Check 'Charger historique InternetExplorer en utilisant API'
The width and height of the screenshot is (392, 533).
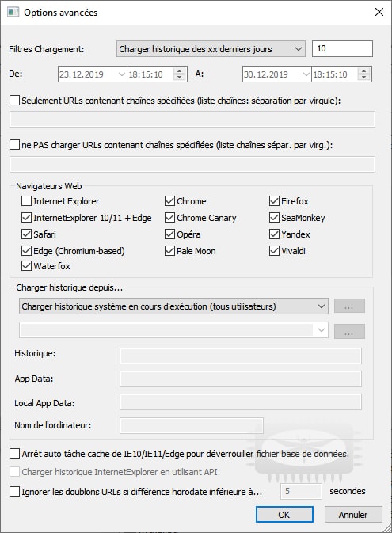click(14, 472)
